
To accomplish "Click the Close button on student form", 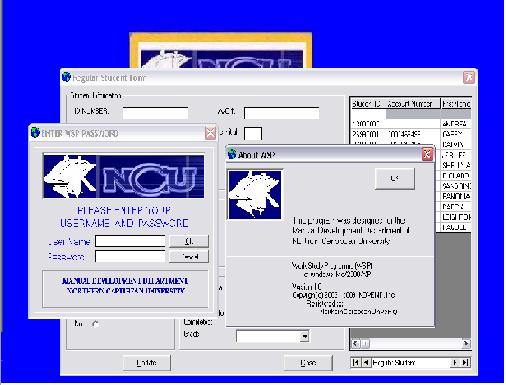I will pyautogui.click(x=308, y=362).
